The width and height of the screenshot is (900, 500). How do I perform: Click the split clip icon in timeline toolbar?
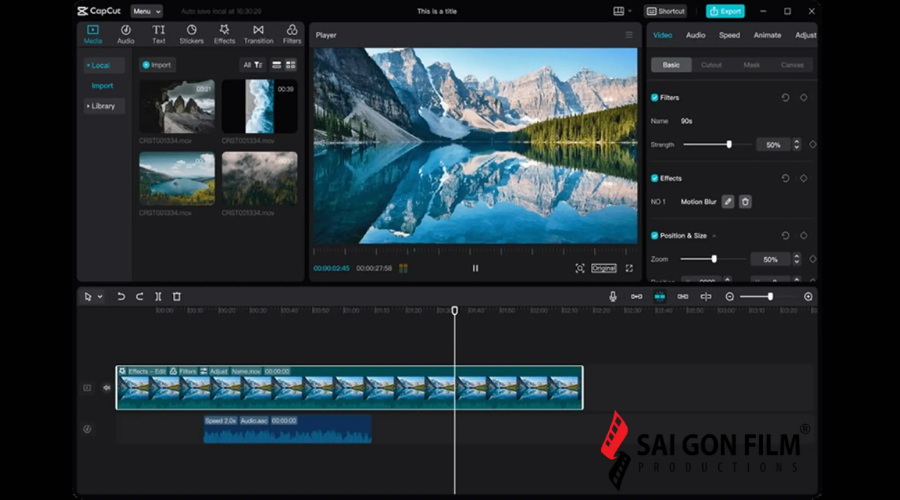(x=159, y=297)
